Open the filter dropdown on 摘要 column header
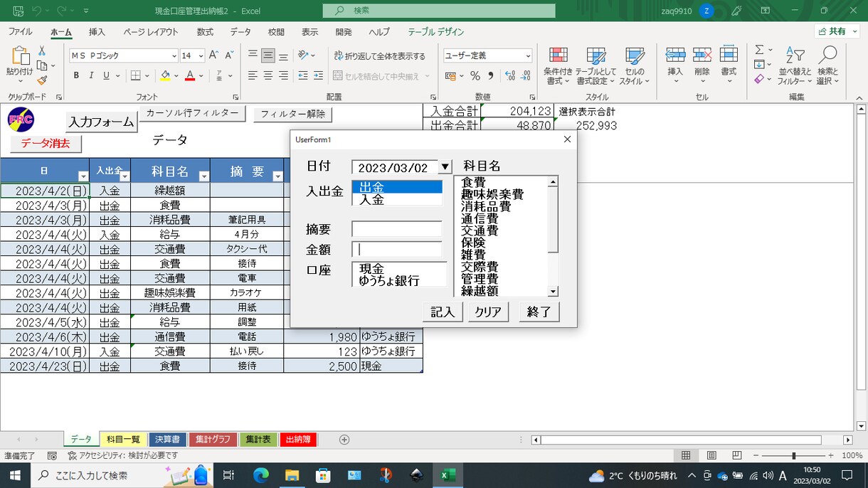868x488 pixels. point(277,176)
